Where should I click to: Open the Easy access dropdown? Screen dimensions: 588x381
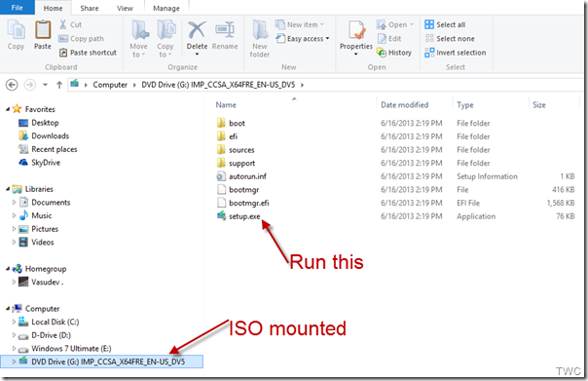[x=303, y=39]
